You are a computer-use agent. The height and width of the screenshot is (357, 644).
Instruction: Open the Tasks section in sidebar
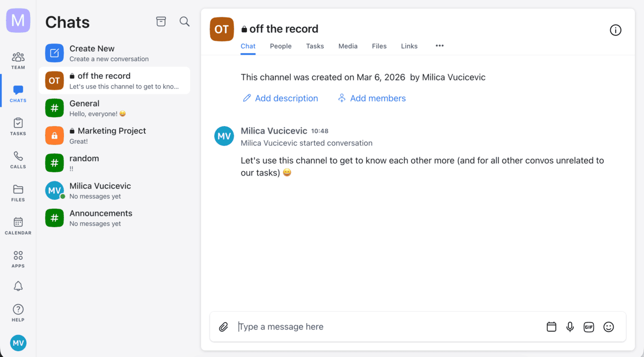tap(18, 126)
